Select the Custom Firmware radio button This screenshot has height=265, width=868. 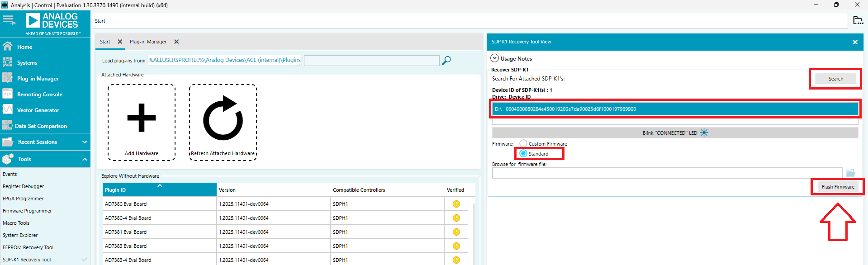(523, 143)
